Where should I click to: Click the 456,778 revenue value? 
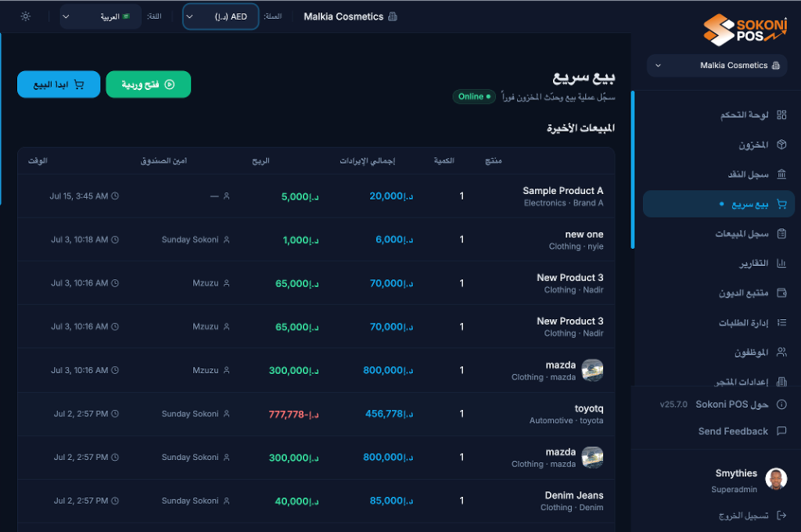(390, 413)
